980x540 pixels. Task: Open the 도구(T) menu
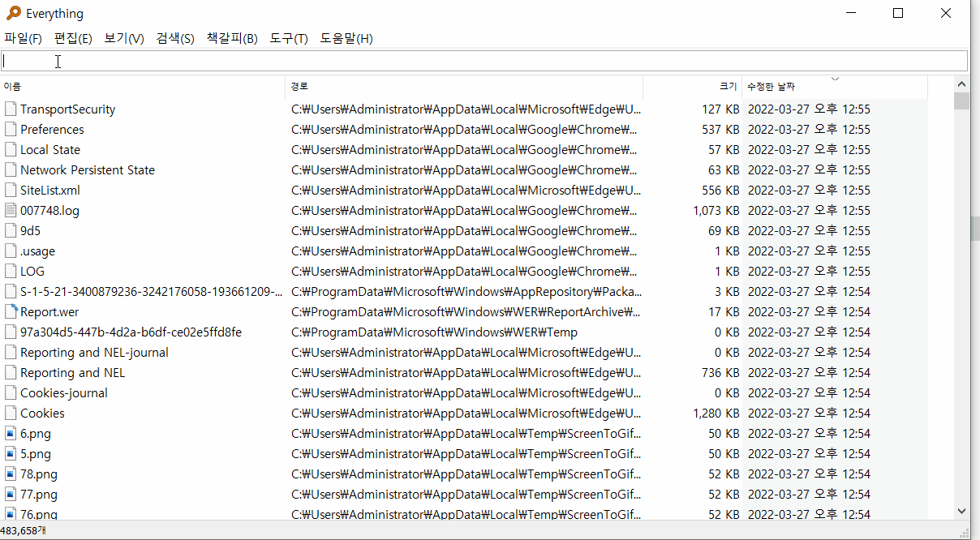pyautogui.click(x=289, y=38)
